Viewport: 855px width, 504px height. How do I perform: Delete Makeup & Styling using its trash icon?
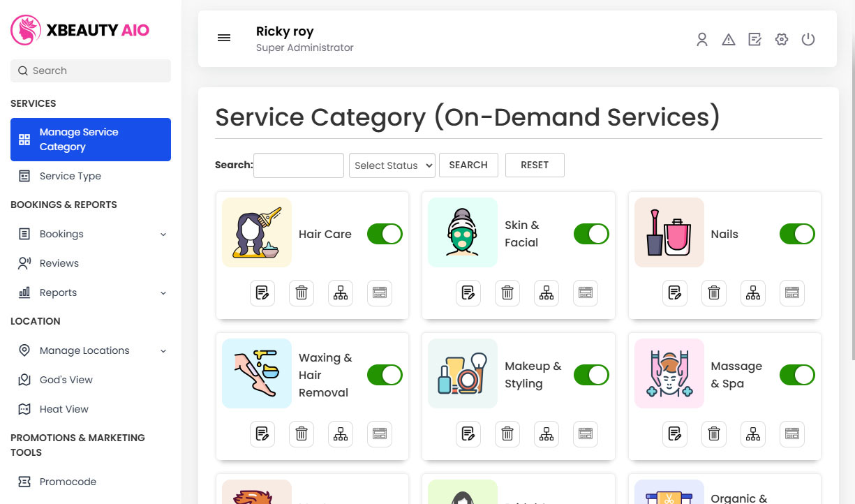click(x=507, y=433)
